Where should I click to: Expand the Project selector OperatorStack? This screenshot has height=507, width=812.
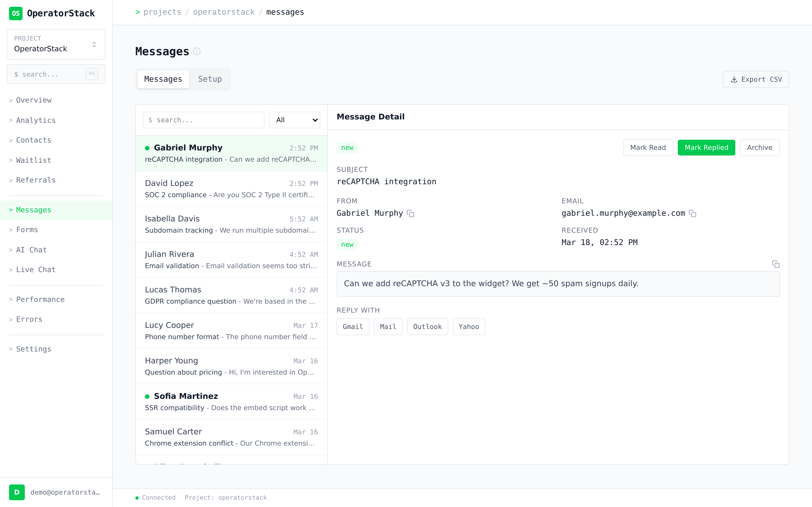[x=56, y=44]
